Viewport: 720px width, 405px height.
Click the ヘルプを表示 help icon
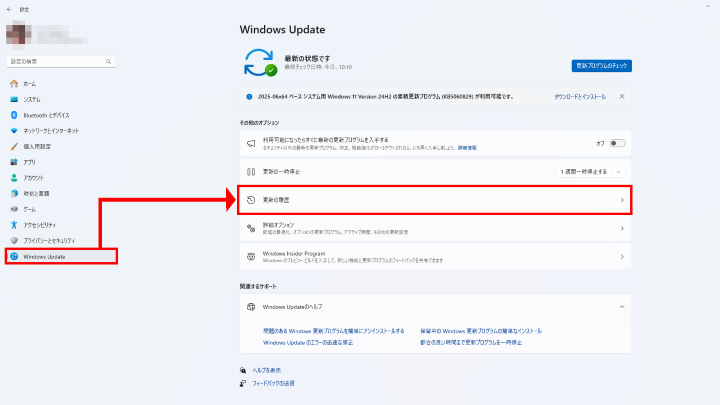click(243, 370)
